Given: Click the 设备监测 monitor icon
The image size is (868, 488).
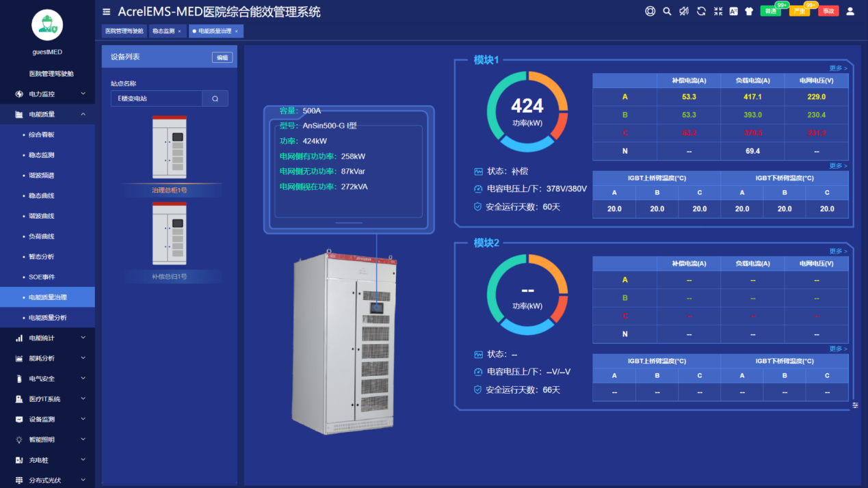Looking at the screenshot, I should pyautogui.click(x=18, y=419).
